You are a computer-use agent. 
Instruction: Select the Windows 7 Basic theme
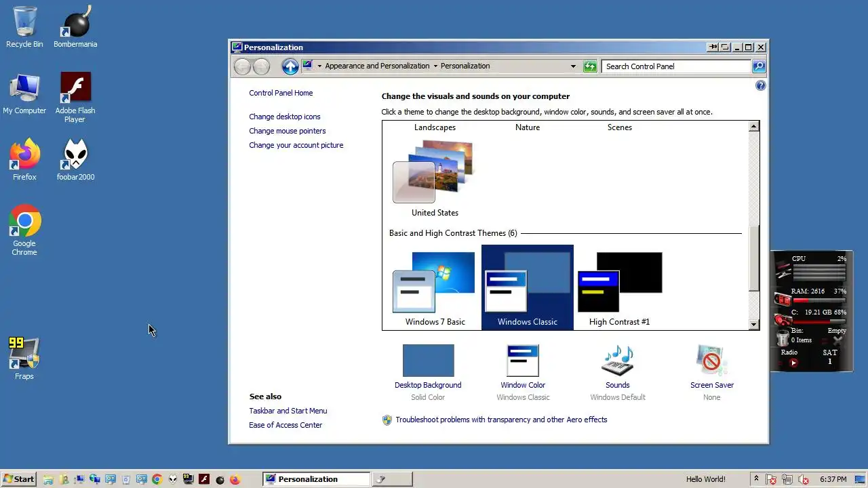[435, 288]
